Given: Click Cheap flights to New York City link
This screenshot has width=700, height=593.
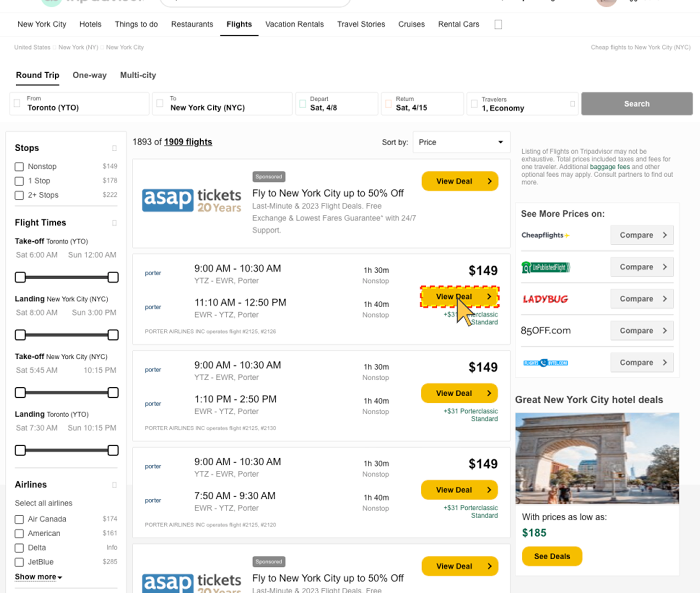Looking at the screenshot, I should [x=641, y=47].
